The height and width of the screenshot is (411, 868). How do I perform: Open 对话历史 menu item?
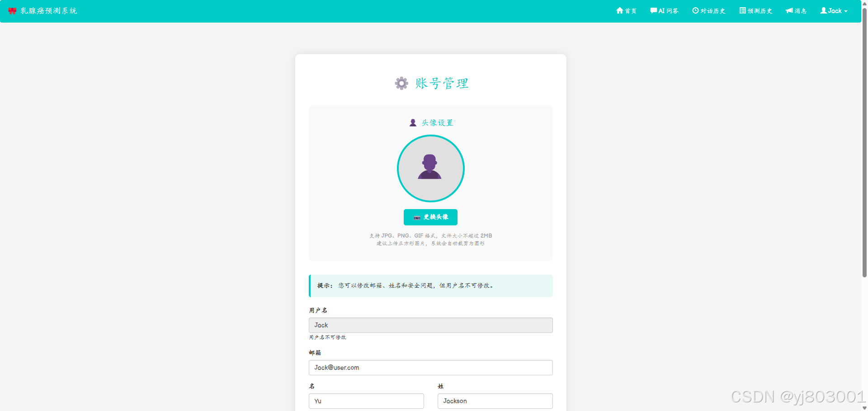(708, 11)
